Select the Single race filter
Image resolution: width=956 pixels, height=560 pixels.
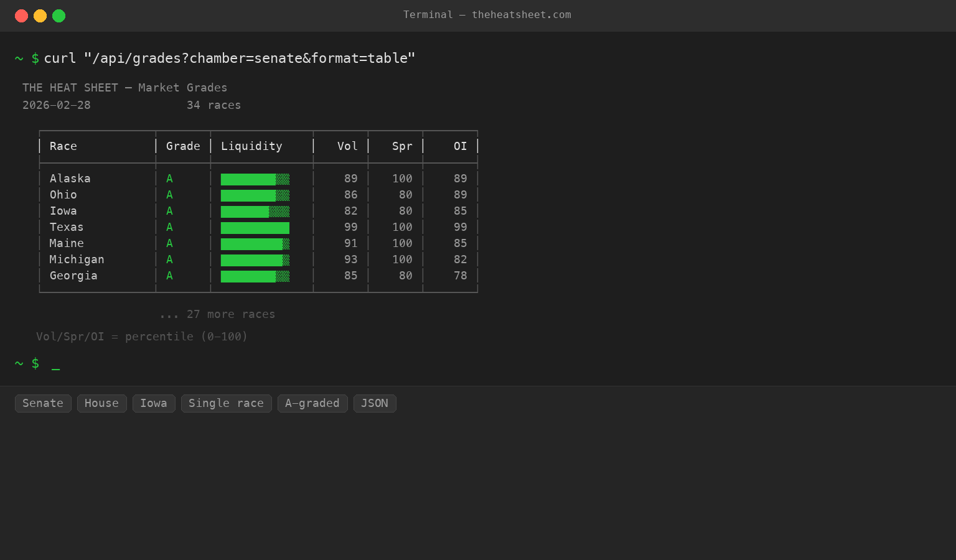click(226, 403)
